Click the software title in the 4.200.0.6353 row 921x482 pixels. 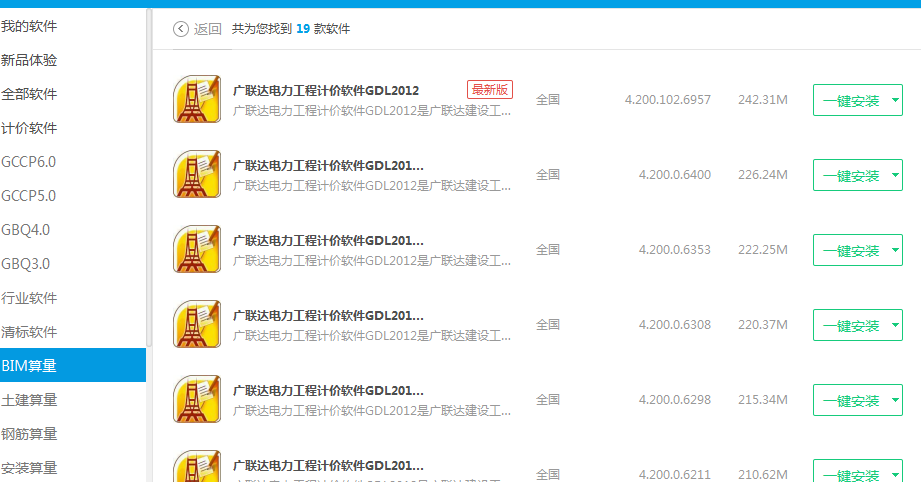point(328,241)
